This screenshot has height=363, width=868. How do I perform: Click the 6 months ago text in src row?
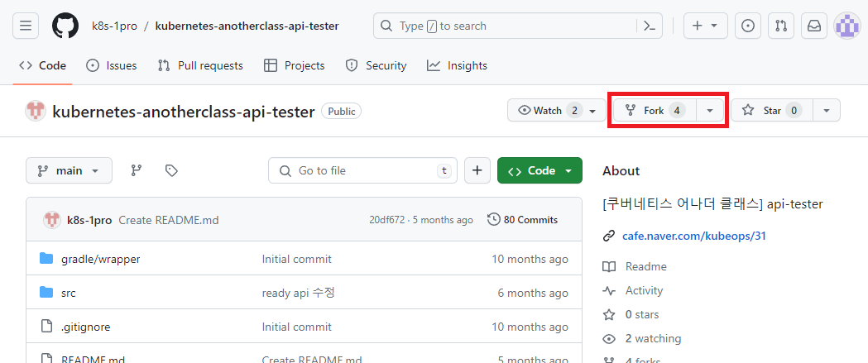tap(533, 294)
